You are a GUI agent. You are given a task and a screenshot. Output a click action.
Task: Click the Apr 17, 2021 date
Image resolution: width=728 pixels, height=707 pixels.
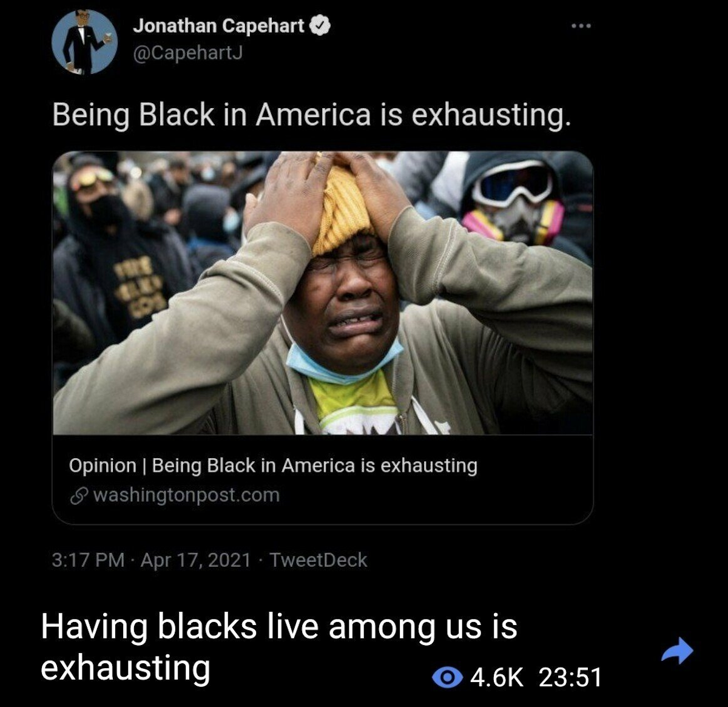[195, 560]
